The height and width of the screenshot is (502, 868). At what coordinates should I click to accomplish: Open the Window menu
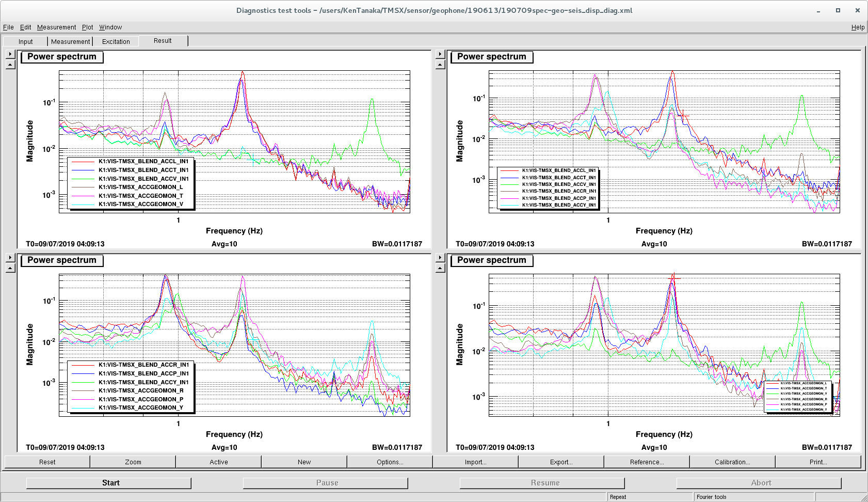(110, 27)
